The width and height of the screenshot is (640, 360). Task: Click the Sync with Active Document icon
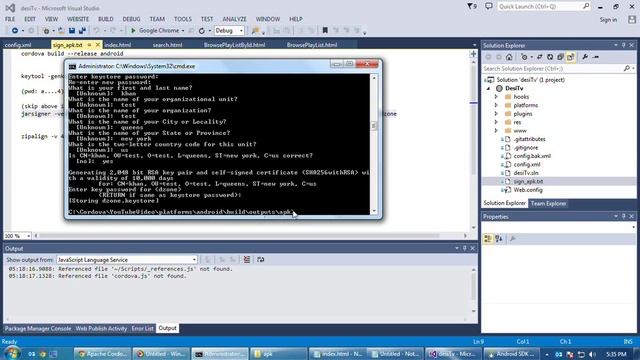pos(540,57)
